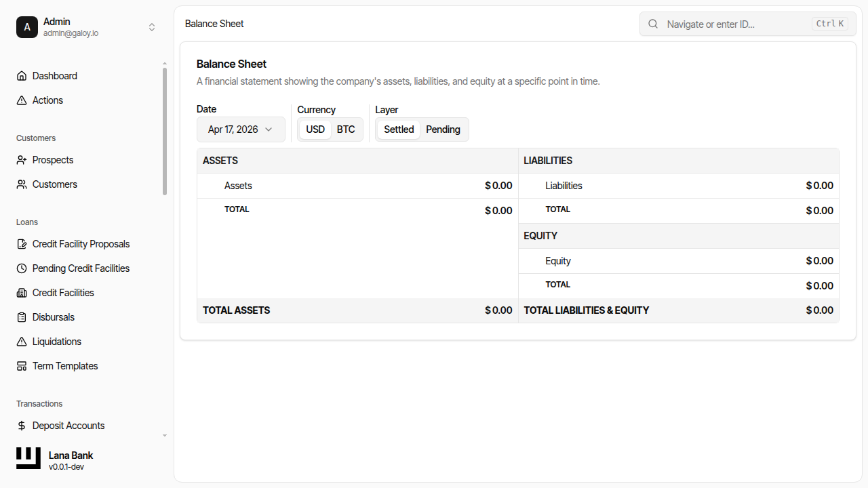Image resolution: width=868 pixels, height=488 pixels.
Task: Click the Actions warning triangle icon
Action: 22,100
